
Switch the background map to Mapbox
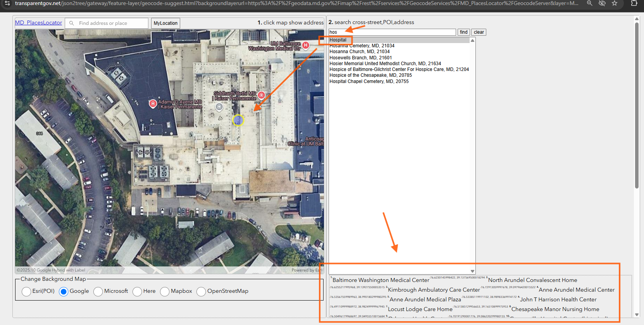pyautogui.click(x=165, y=291)
